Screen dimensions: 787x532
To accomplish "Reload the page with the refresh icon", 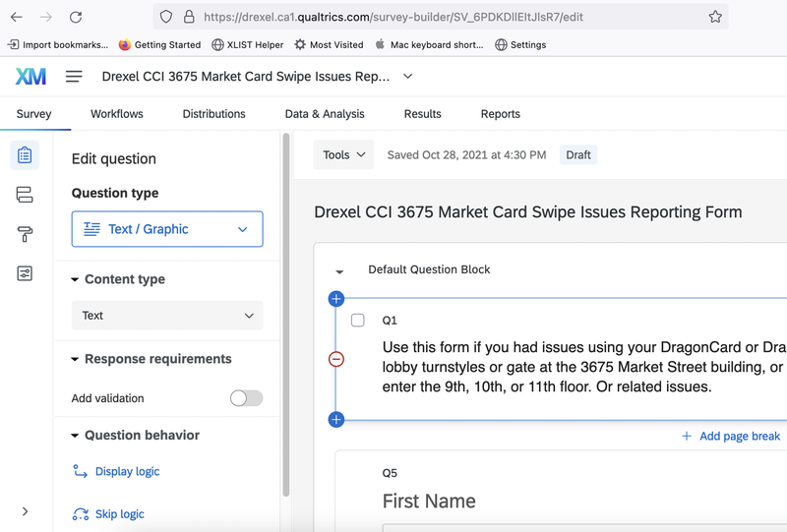I will (76, 17).
